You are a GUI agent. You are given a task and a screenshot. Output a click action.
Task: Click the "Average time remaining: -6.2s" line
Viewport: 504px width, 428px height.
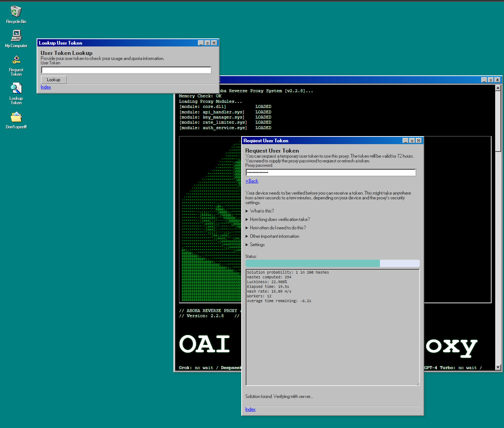pyautogui.click(x=279, y=301)
